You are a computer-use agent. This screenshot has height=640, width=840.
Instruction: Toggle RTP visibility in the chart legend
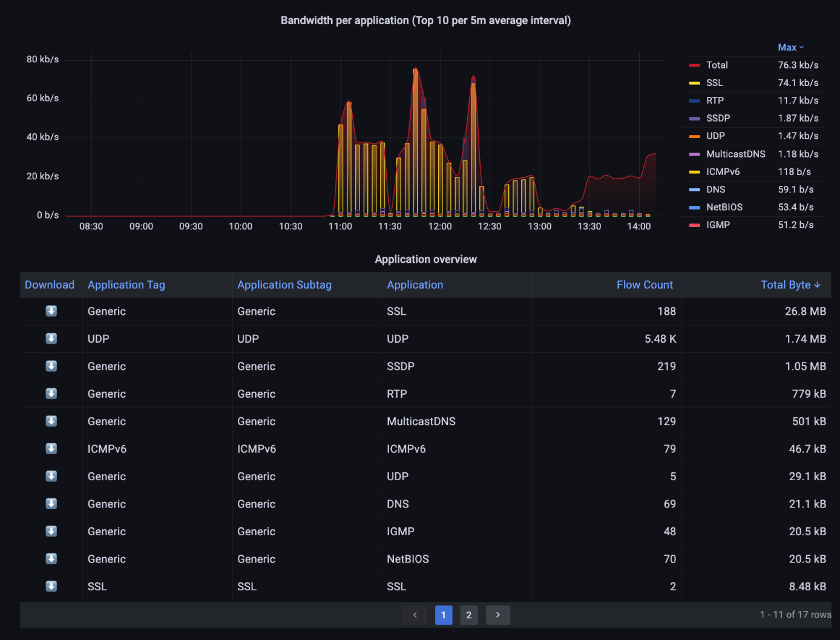click(x=715, y=100)
